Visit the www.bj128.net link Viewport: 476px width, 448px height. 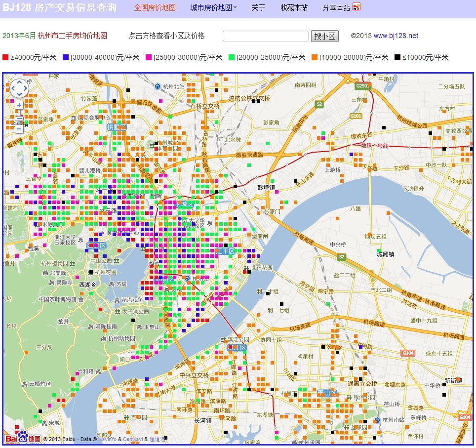pos(396,36)
